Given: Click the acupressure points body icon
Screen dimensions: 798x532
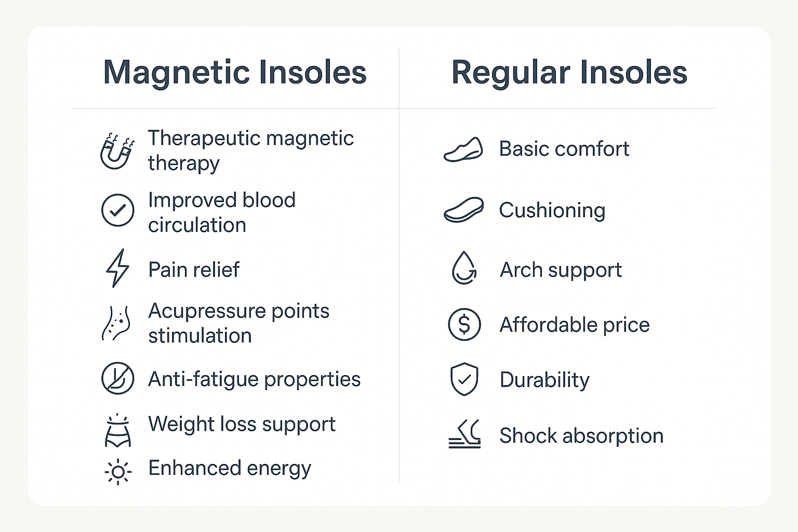Looking at the screenshot, I should (115, 324).
